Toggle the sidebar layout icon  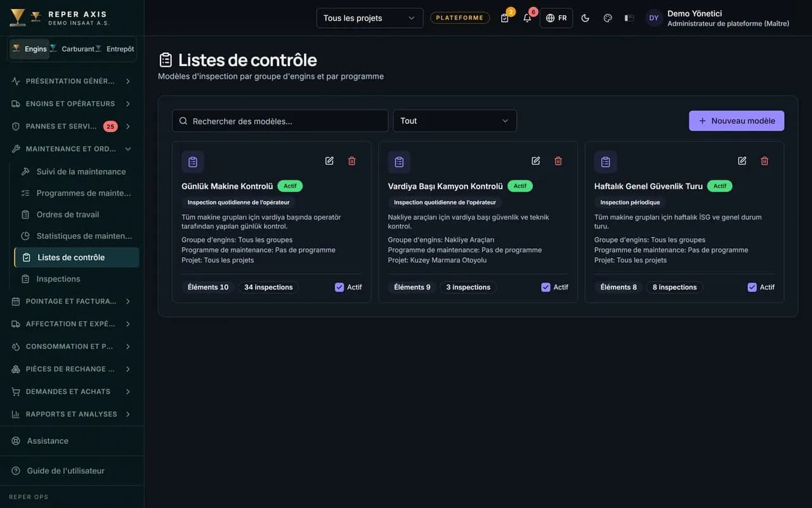(x=629, y=18)
